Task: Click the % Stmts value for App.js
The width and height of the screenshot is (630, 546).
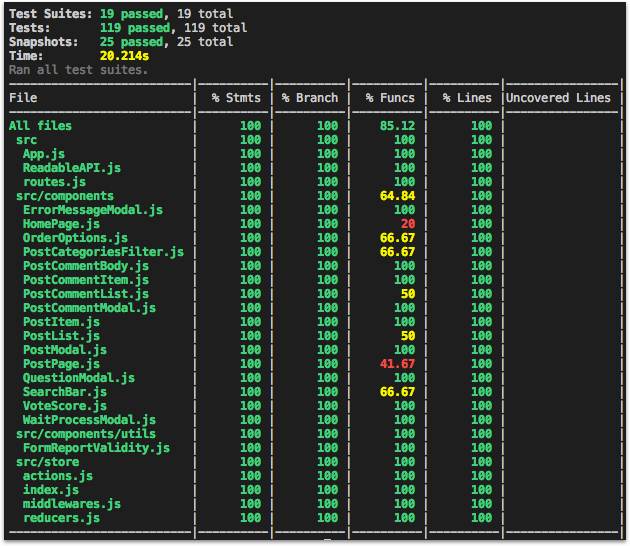Action: (x=250, y=154)
